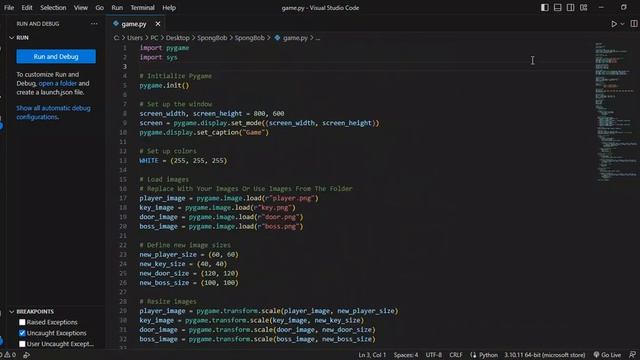640x360 pixels.
Task: Click game.py in breadcrumb path
Action: pyautogui.click(x=295, y=38)
